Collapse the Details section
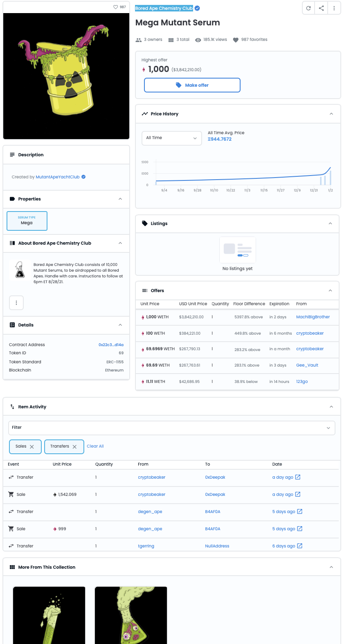This screenshot has height=644, width=342. [x=120, y=325]
